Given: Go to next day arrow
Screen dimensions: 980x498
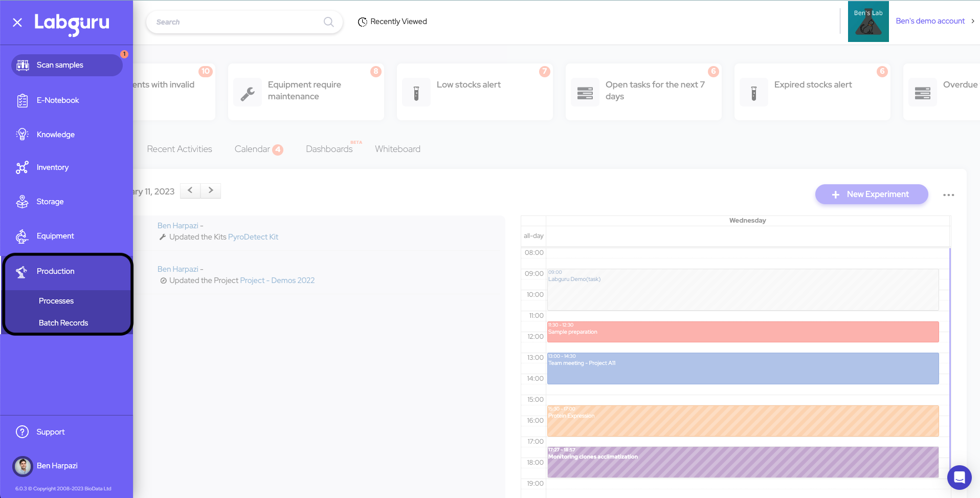Looking at the screenshot, I should click(211, 190).
